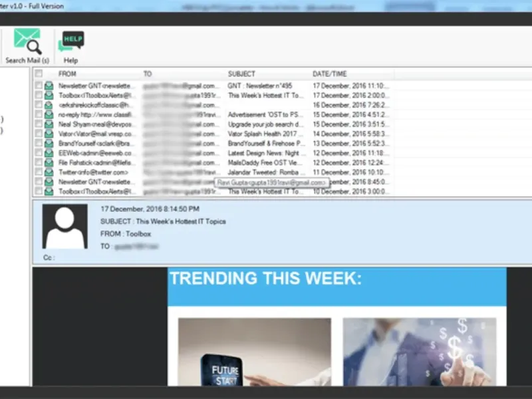Select date '16 December, 2016 7:26' cell
The image size is (532, 399).
click(350, 105)
